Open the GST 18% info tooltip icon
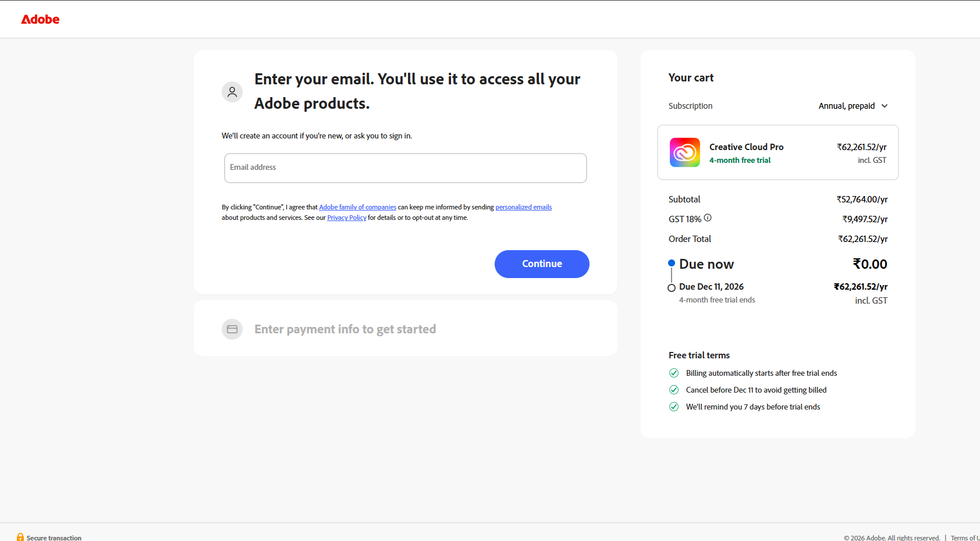980x541 pixels. click(708, 218)
